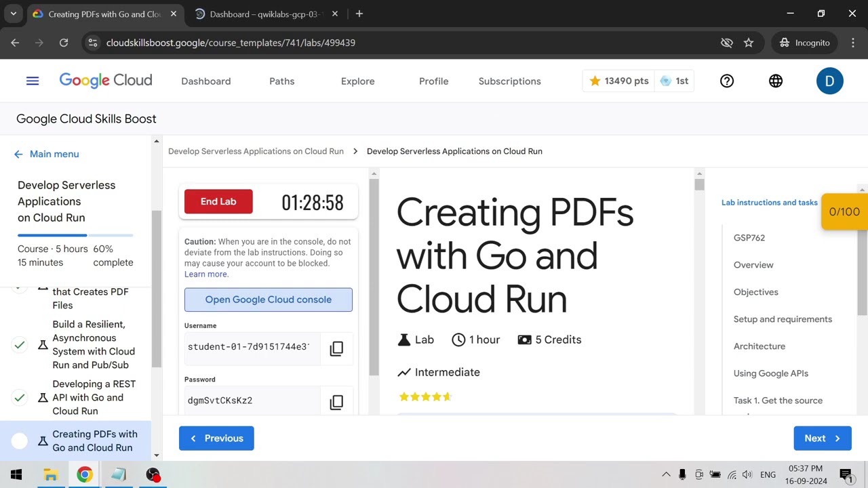Click the Previous button
This screenshot has height=488, width=868.
(216, 439)
